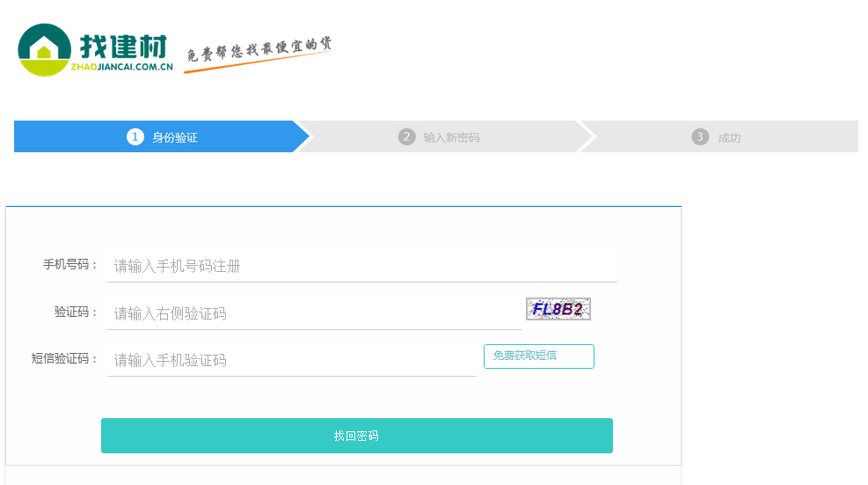Viewport: 868px width, 485px height.
Task: Select the 输入新密码 step tab
Action: (x=444, y=136)
